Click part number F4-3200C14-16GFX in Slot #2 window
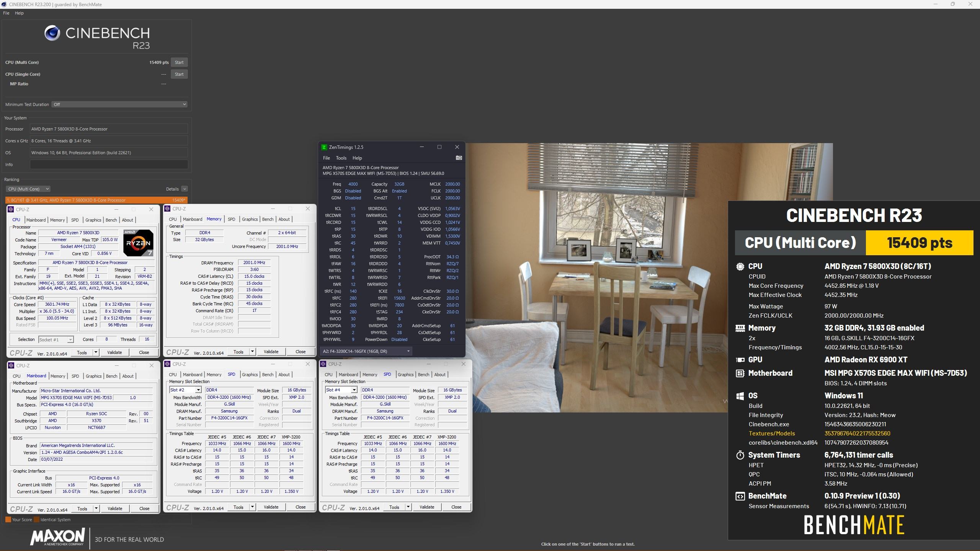Screen dimensions: 980x551 [229, 418]
